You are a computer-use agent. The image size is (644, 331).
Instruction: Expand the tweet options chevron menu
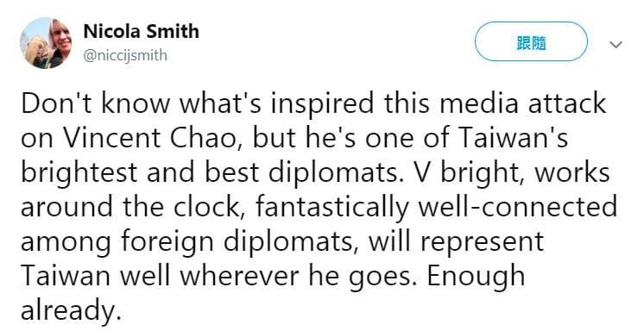click(x=616, y=44)
